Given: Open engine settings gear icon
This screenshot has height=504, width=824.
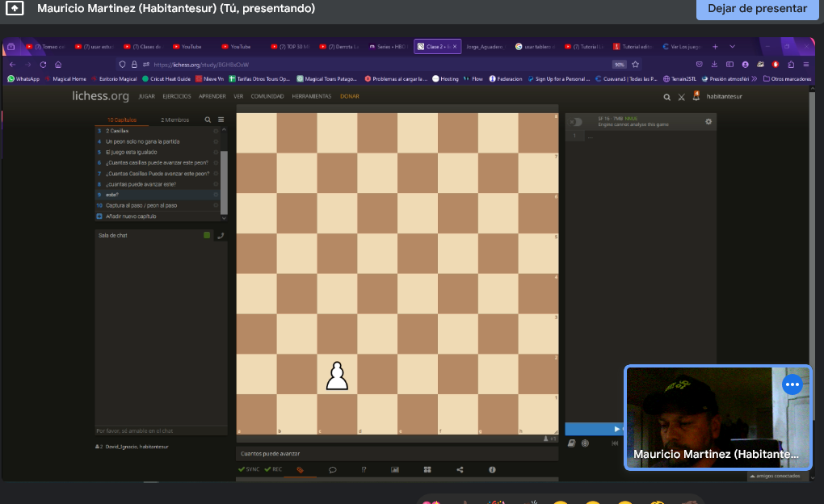Looking at the screenshot, I should pyautogui.click(x=708, y=122).
